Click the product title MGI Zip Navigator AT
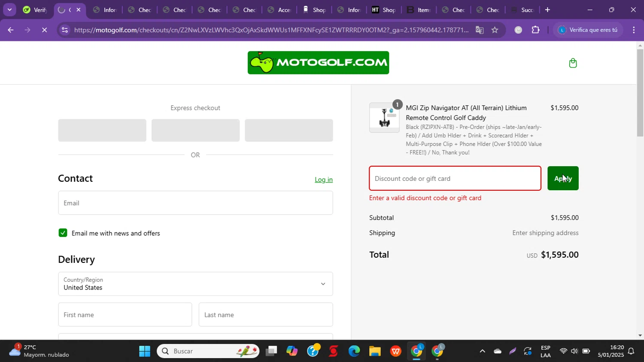This screenshot has width=644, height=362. (466, 113)
